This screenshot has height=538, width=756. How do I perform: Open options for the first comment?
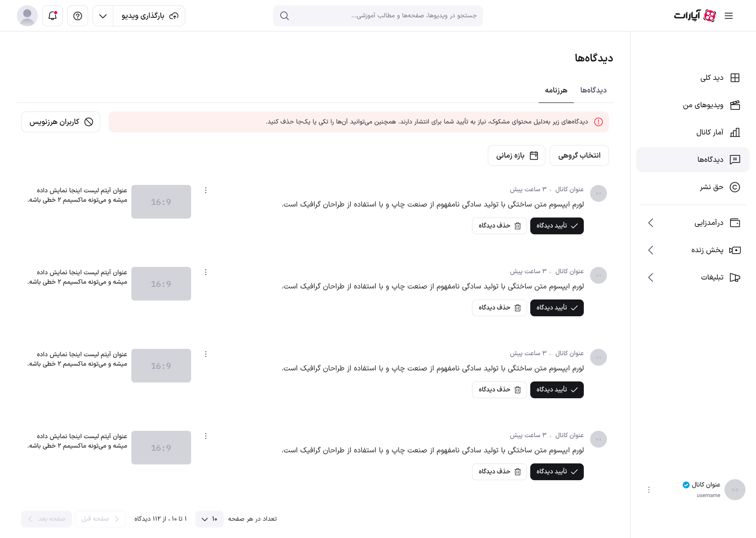pyautogui.click(x=206, y=190)
